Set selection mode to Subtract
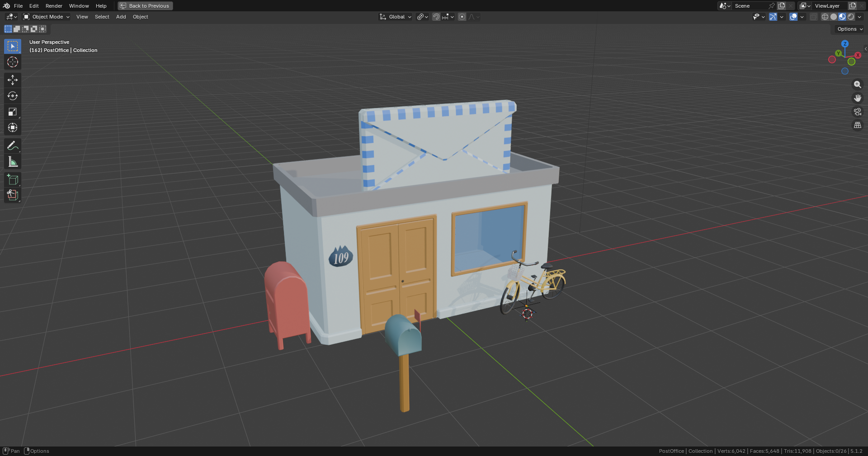Viewport: 868px width, 456px height. [x=25, y=29]
